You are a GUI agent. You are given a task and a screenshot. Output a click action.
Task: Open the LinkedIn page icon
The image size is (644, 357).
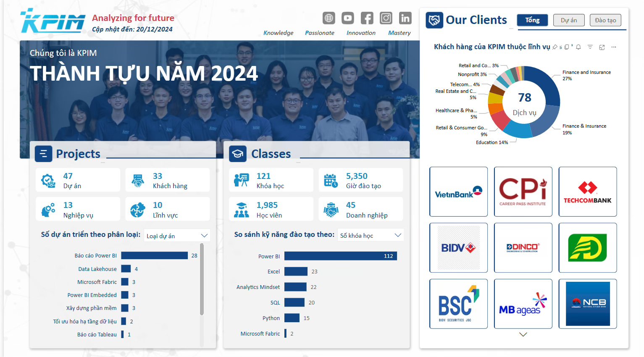coord(405,18)
